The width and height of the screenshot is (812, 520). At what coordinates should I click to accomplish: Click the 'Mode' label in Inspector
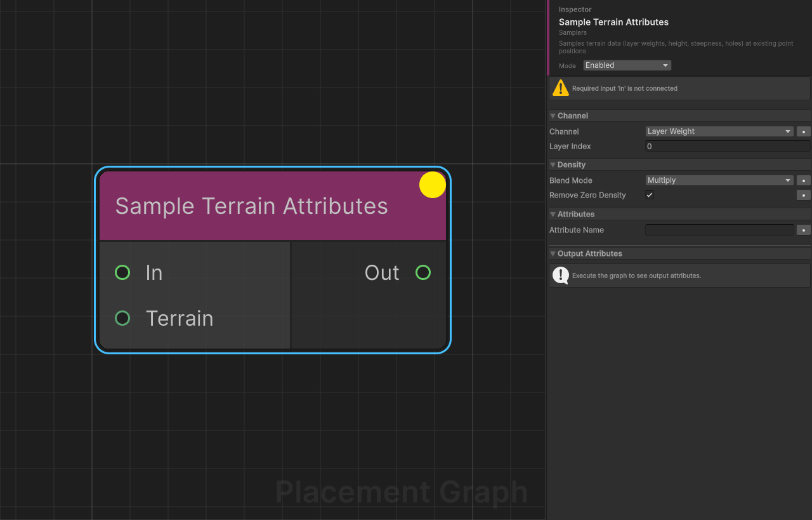567,66
